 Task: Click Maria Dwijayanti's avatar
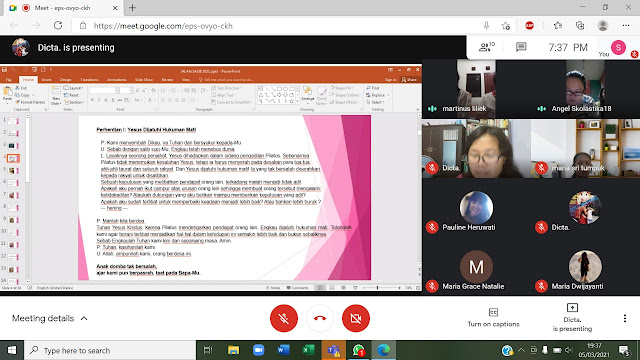pyautogui.click(x=585, y=267)
